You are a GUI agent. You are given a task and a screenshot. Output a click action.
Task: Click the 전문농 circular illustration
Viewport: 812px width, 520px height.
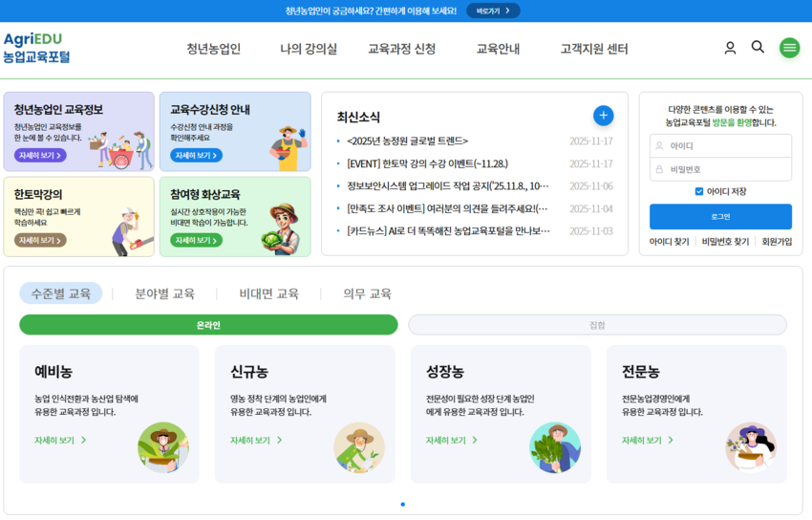(751, 447)
